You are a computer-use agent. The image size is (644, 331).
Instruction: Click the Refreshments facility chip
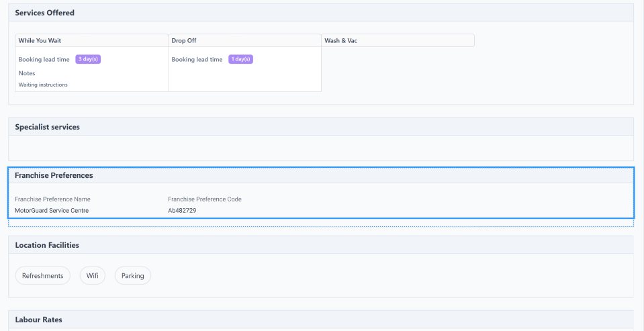click(42, 276)
